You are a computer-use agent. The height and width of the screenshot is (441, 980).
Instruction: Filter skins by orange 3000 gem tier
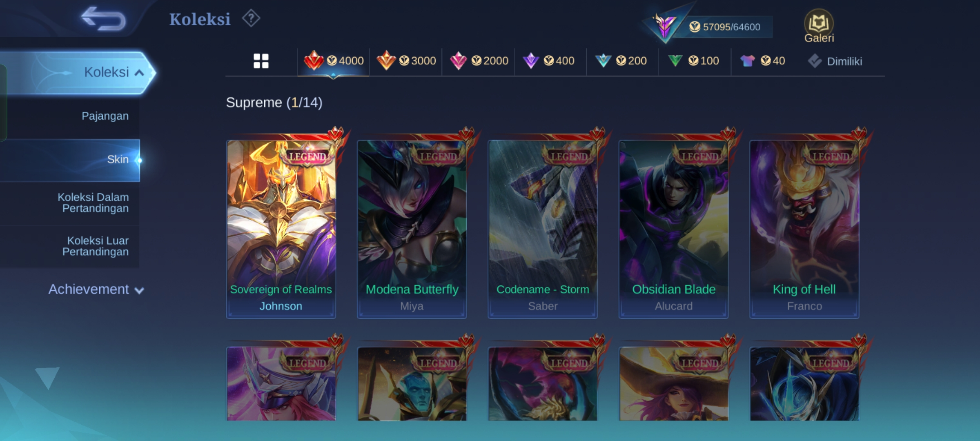pyautogui.click(x=406, y=61)
